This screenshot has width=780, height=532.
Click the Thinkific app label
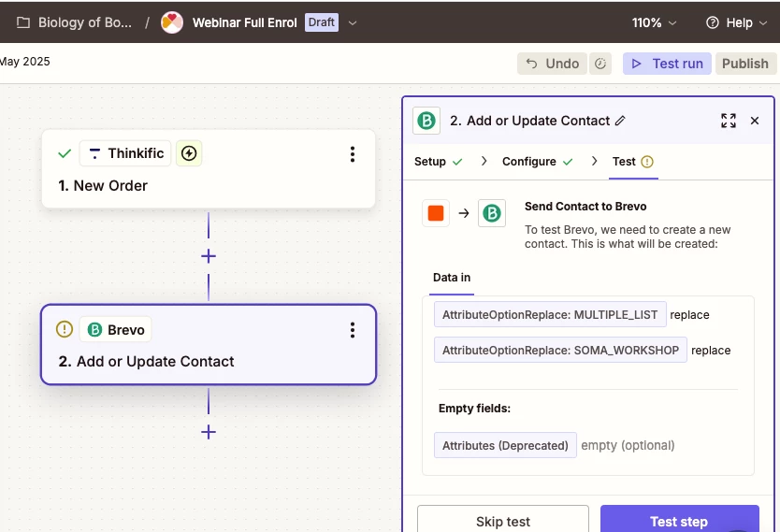point(125,153)
